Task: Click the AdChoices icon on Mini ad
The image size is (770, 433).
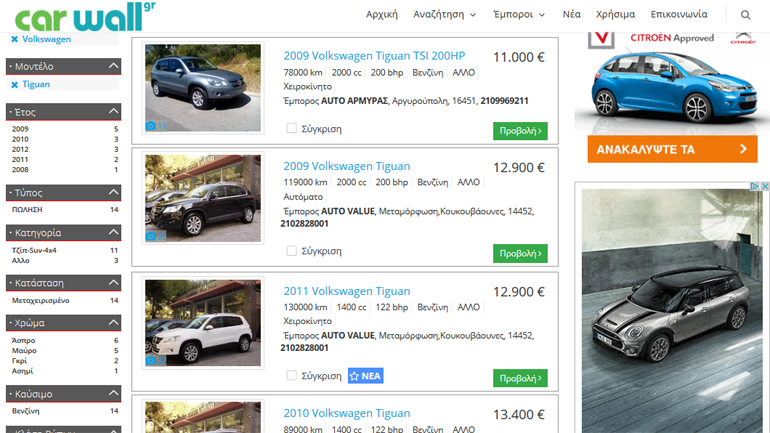Action: tap(755, 187)
